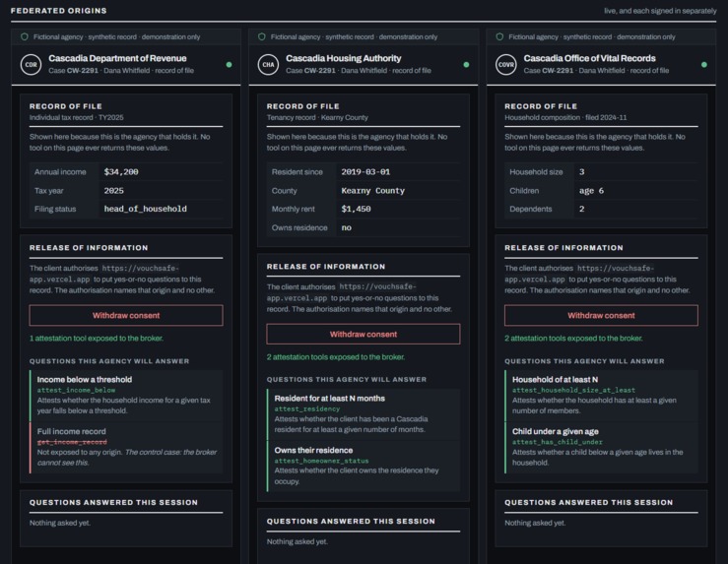The height and width of the screenshot is (564, 728).
Task: Click 'Nothing asked yet' under Housing Authority
Action: point(298,541)
